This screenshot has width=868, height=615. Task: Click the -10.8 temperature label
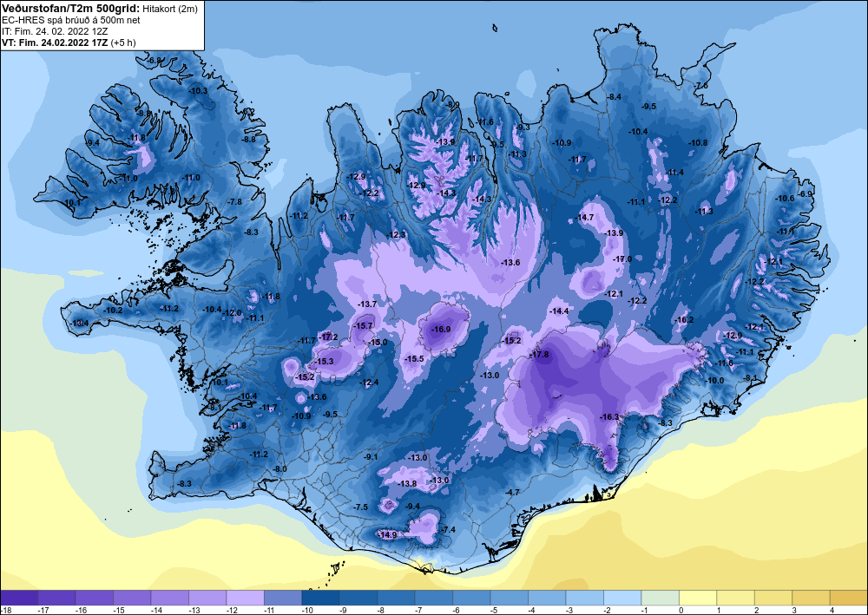tap(698, 142)
